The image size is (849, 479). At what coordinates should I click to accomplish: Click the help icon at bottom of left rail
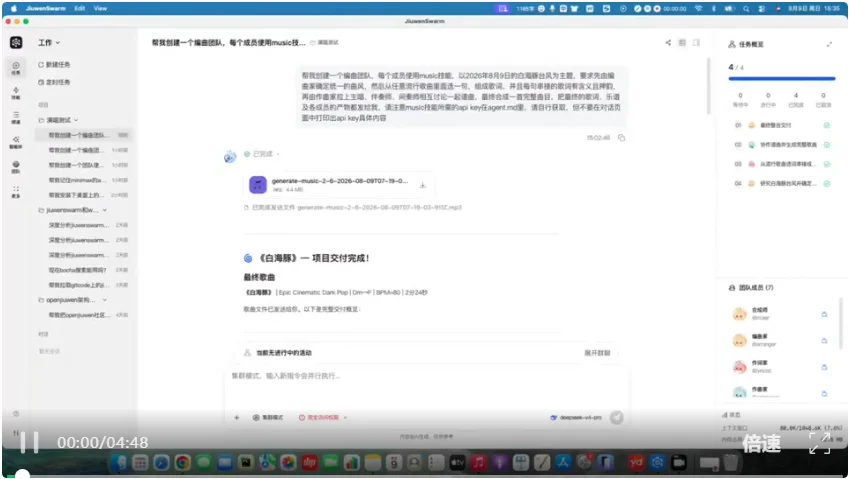[16, 414]
